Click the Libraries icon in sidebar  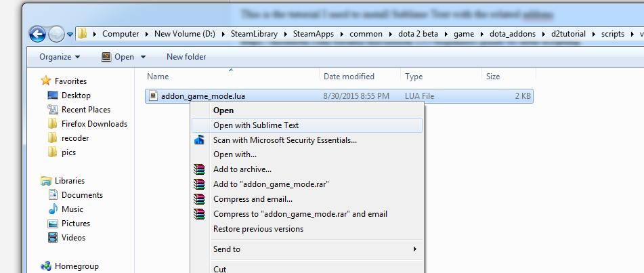pyautogui.click(x=46, y=180)
